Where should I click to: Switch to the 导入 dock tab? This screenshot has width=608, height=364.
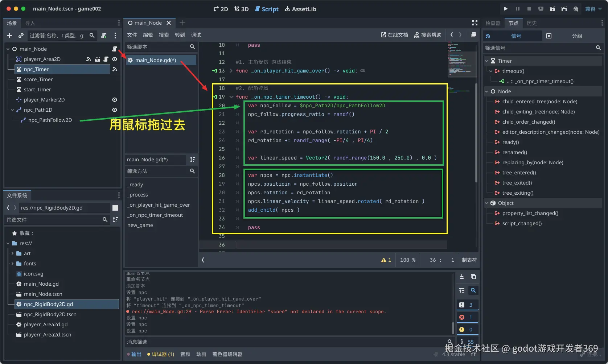pos(30,23)
